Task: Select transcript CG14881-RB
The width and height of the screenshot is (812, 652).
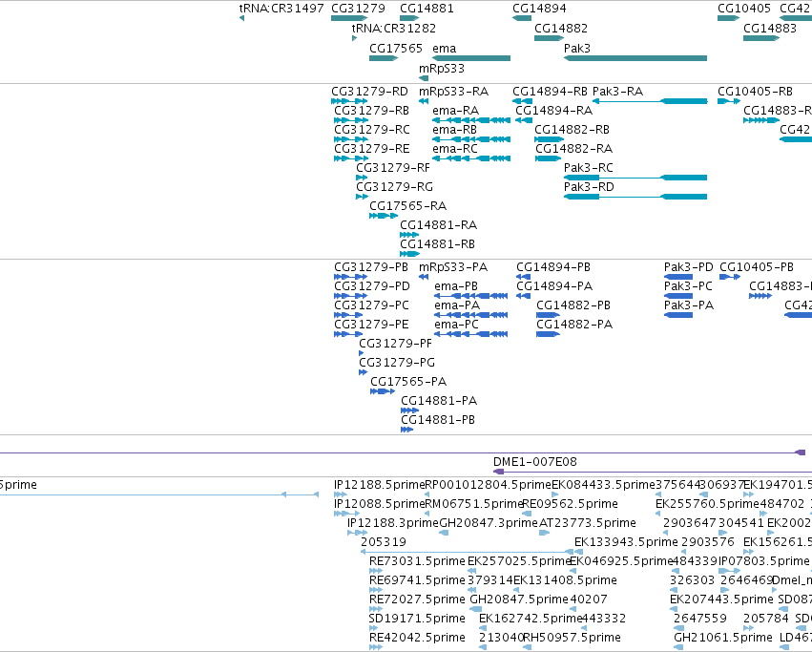Action: (x=409, y=254)
